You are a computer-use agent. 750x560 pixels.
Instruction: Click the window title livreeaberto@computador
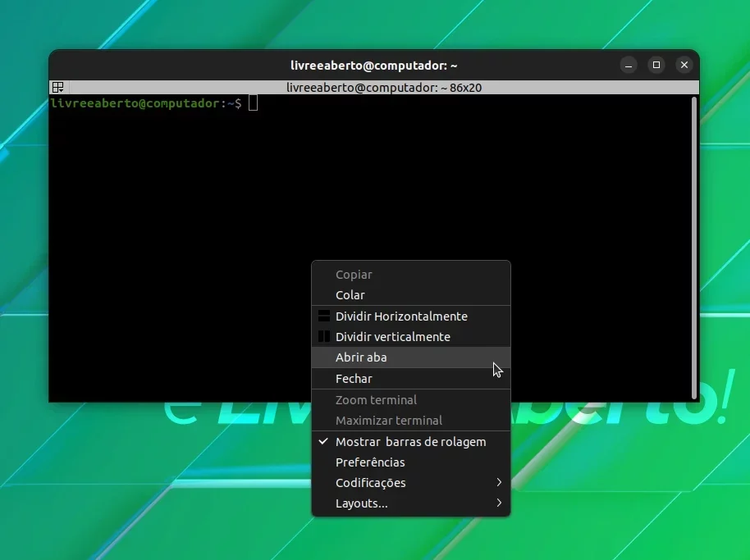(x=373, y=65)
